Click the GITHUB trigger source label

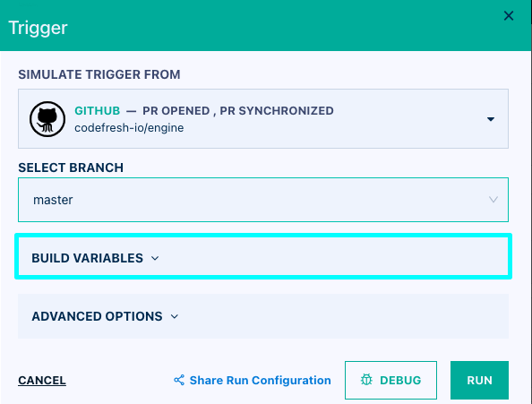point(98,110)
